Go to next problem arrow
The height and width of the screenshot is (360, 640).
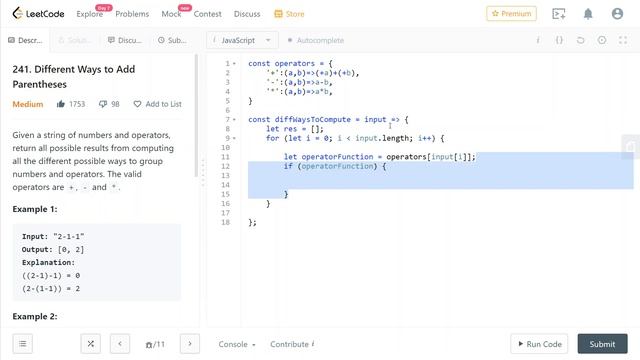[190, 344]
